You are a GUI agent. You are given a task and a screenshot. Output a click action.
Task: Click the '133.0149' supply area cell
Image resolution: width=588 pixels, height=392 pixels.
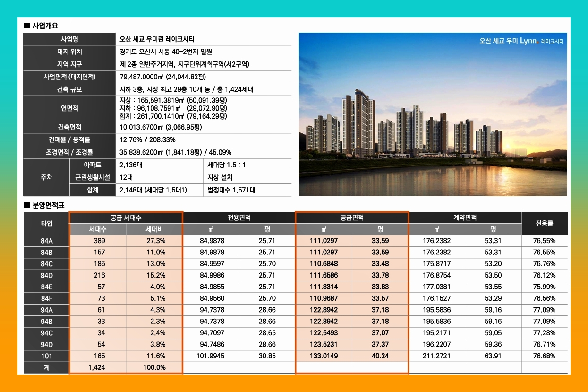[x=324, y=356]
